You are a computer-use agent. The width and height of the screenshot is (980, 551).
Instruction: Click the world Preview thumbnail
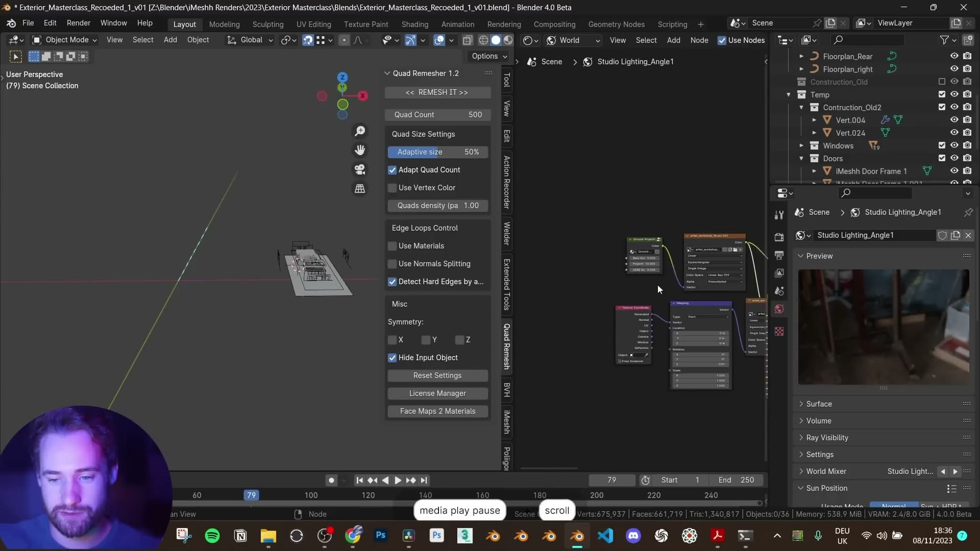pos(884,327)
